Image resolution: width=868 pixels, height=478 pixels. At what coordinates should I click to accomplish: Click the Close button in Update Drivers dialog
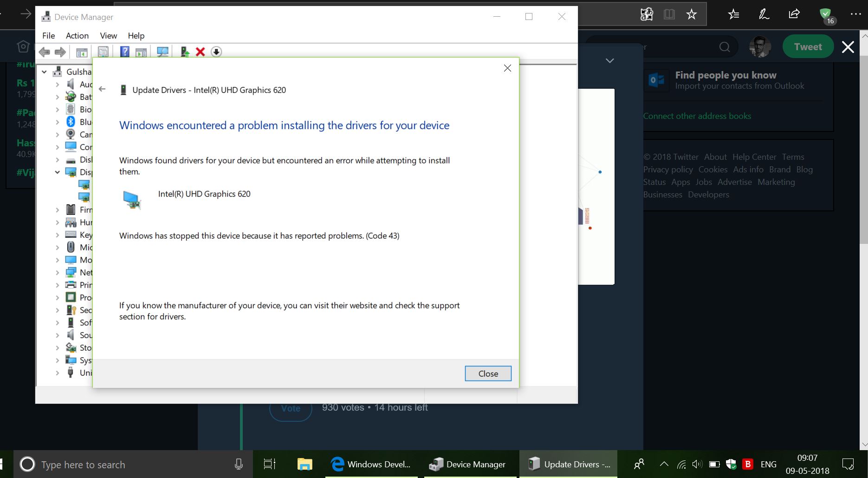point(488,373)
